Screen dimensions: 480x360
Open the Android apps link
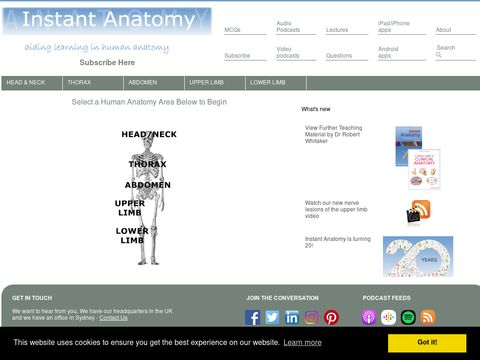pos(388,52)
